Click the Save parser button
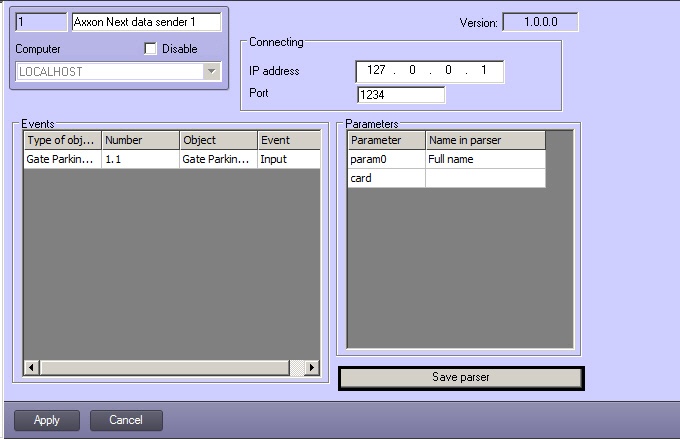680x440 pixels. click(460, 378)
